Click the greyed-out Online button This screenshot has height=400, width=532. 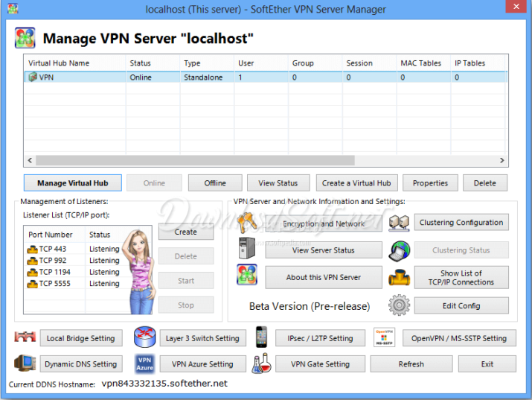pyautogui.click(x=154, y=183)
